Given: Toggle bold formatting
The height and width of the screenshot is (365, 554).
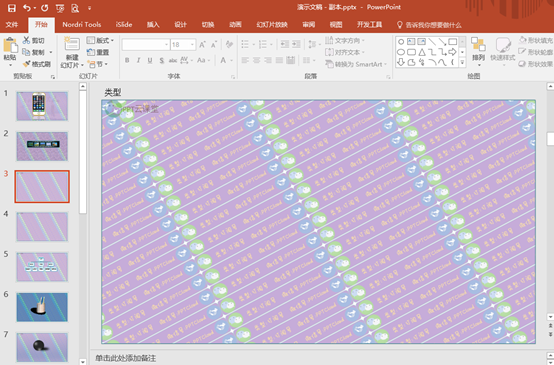Looking at the screenshot, I should tap(127, 60).
